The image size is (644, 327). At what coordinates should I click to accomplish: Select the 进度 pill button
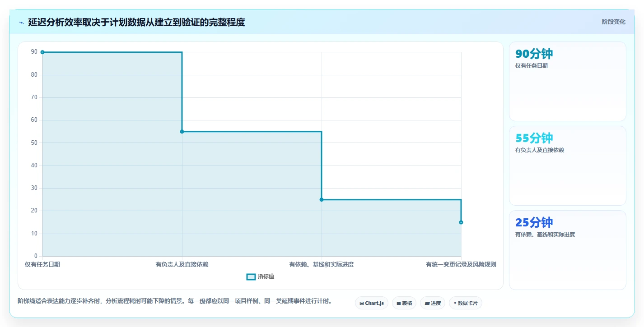[433, 303]
